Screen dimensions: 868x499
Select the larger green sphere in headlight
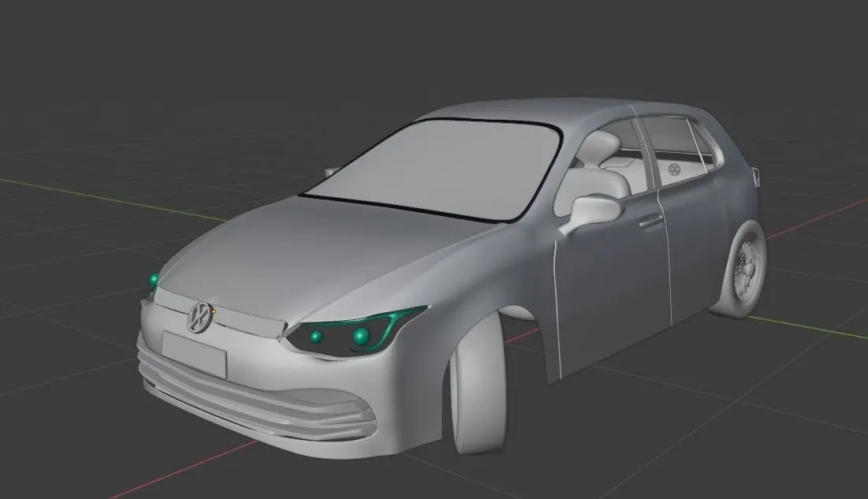click(x=362, y=337)
